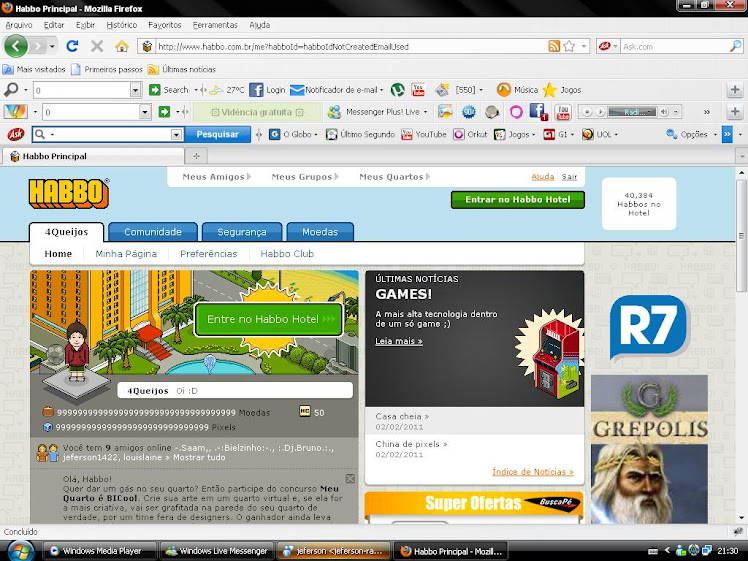
Task: Click the Sair link
Action: click(x=569, y=177)
